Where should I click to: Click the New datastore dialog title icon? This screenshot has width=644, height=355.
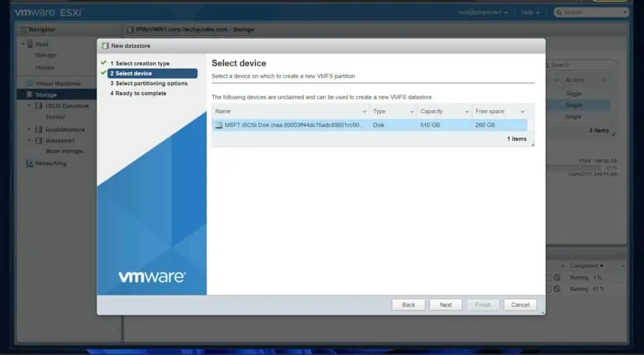[x=105, y=46]
